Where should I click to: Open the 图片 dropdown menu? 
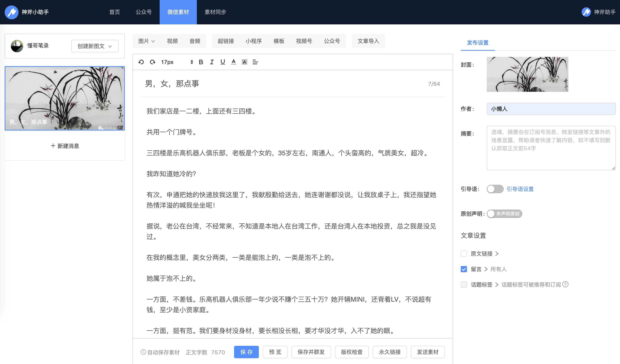(146, 41)
